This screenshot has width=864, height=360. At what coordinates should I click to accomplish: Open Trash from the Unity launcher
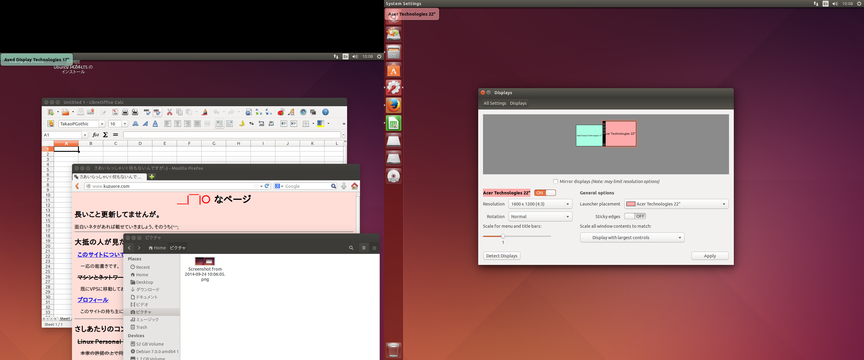click(393, 350)
